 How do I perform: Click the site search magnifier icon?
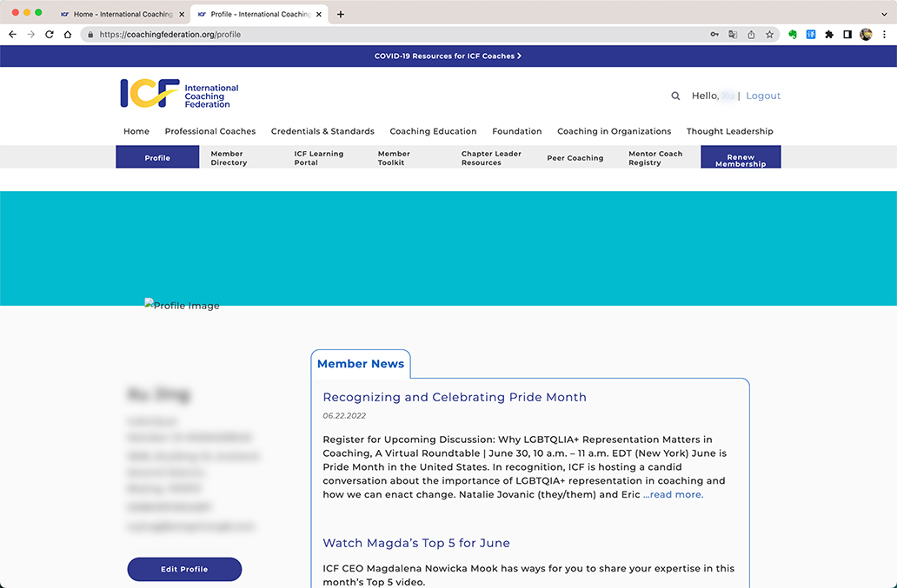pyautogui.click(x=675, y=96)
